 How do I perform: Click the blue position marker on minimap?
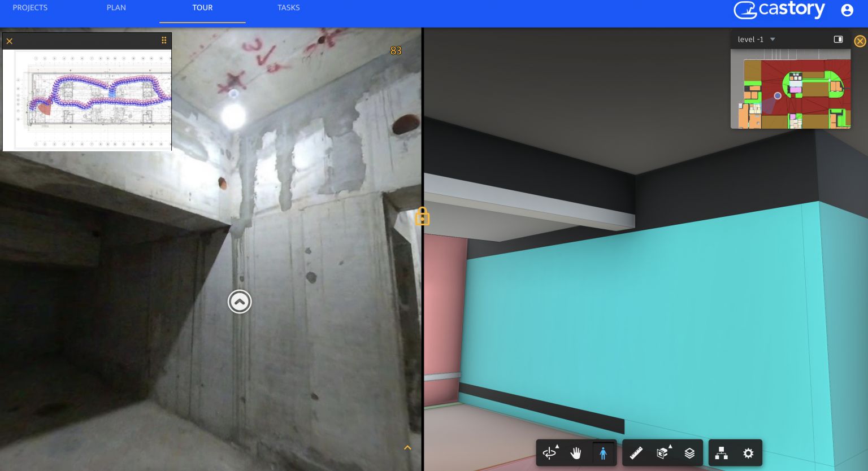[x=778, y=96]
